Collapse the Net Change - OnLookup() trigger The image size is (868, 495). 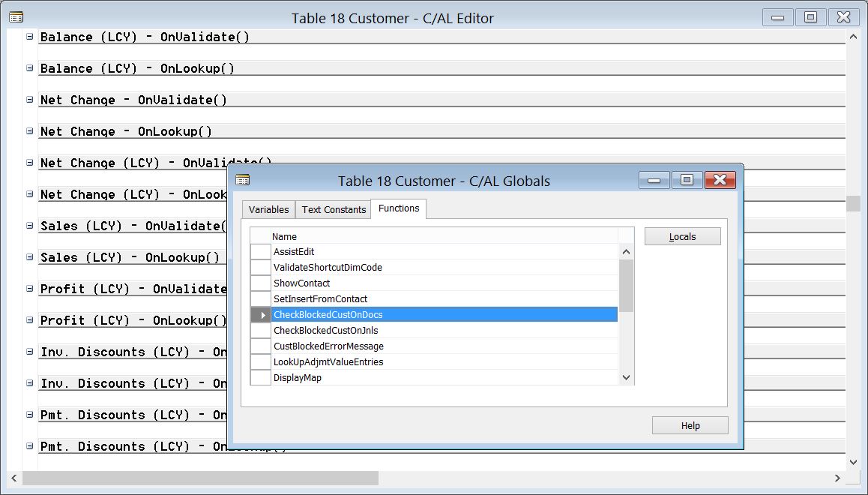(30, 131)
